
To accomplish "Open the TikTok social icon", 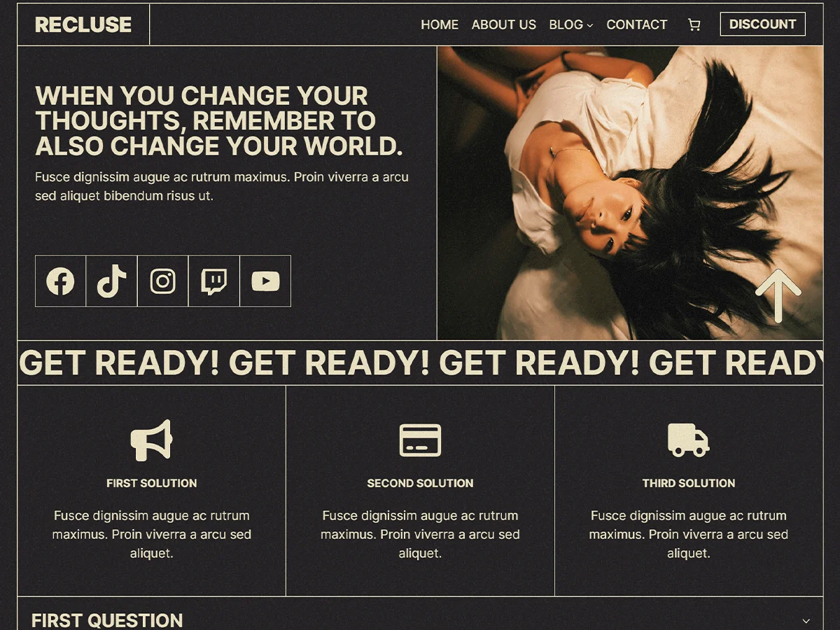I will click(111, 281).
